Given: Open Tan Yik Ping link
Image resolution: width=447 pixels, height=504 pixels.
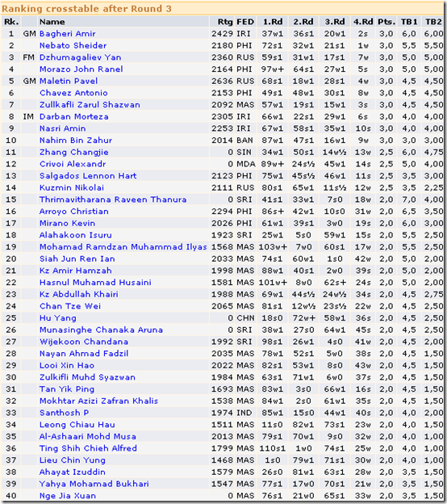Looking at the screenshot, I should 67,389.
